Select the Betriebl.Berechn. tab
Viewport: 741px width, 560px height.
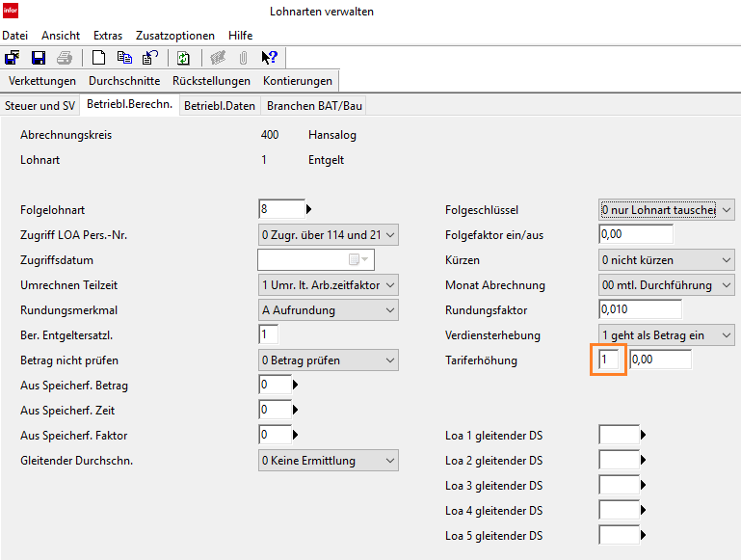click(129, 104)
